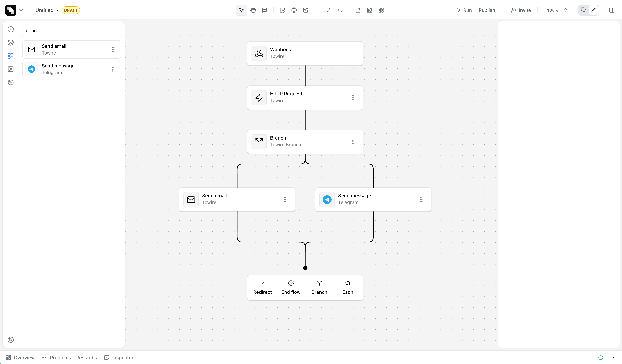The height and width of the screenshot is (364, 622).
Task: Select the comment tool in toolbar
Action: (264, 10)
